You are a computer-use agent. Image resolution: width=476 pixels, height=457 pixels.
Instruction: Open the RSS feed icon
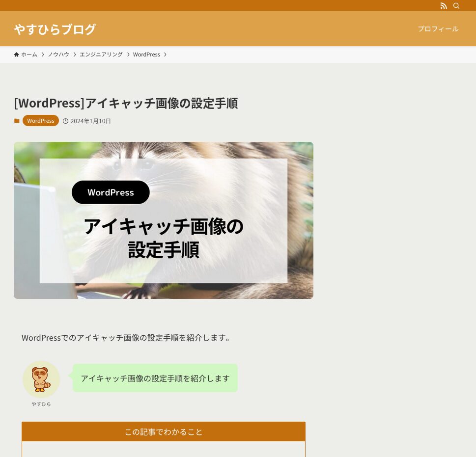coord(444,6)
